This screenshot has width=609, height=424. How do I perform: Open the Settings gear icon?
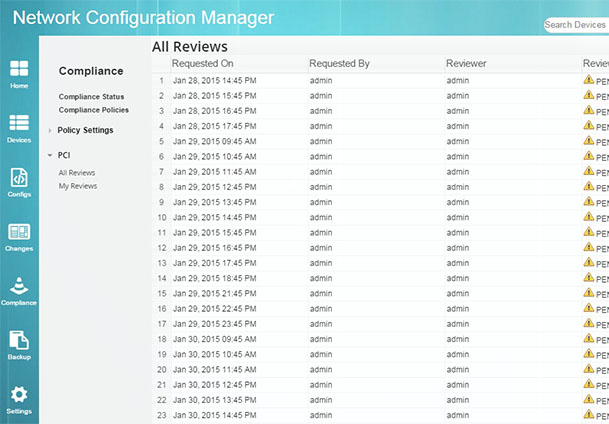(x=19, y=396)
